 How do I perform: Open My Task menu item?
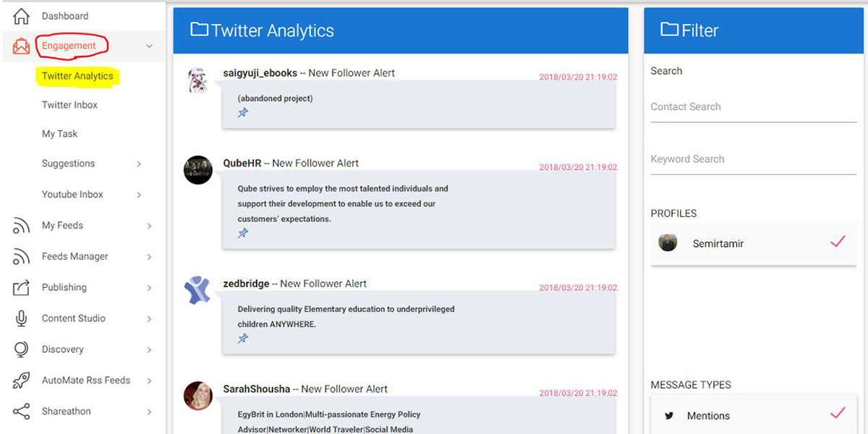coord(59,134)
